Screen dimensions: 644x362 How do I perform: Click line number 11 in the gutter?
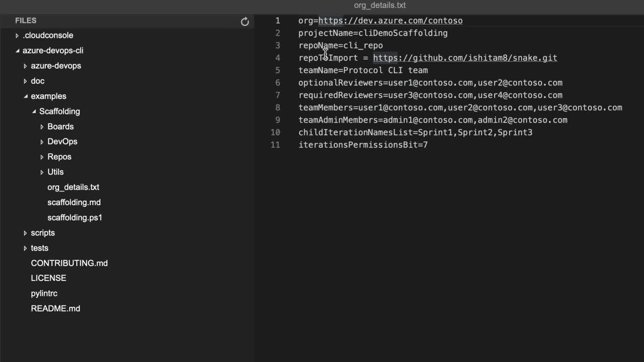[275, 145]
